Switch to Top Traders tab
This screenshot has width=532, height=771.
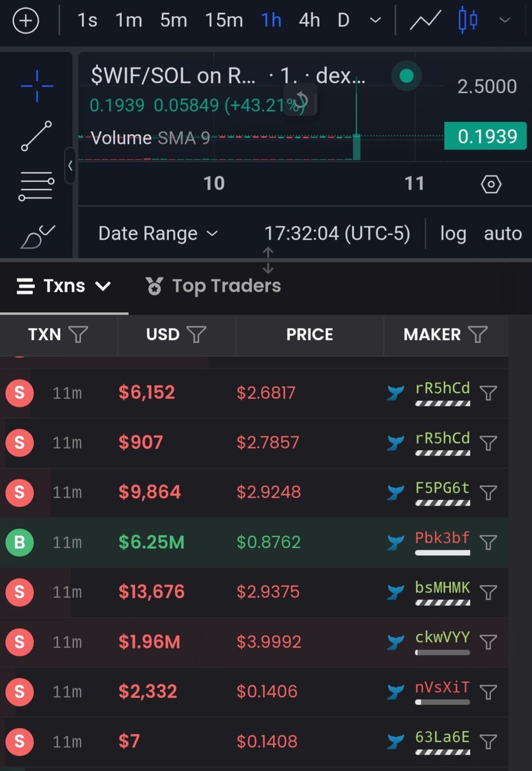(x=213, y=286)
